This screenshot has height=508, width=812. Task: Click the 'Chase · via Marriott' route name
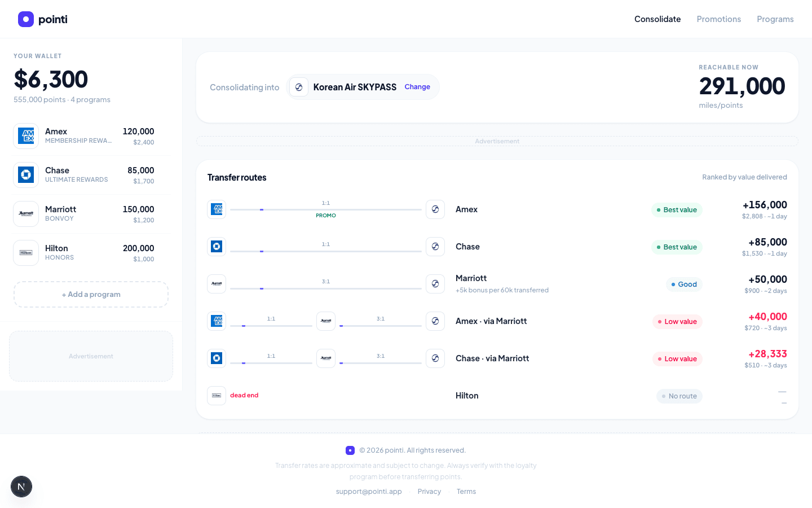[492, 358]
